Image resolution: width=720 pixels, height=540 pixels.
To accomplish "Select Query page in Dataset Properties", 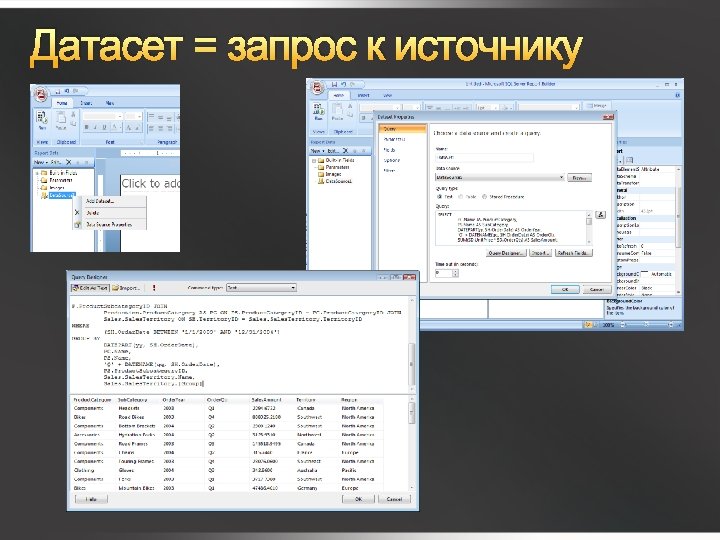I will (403, 129).
